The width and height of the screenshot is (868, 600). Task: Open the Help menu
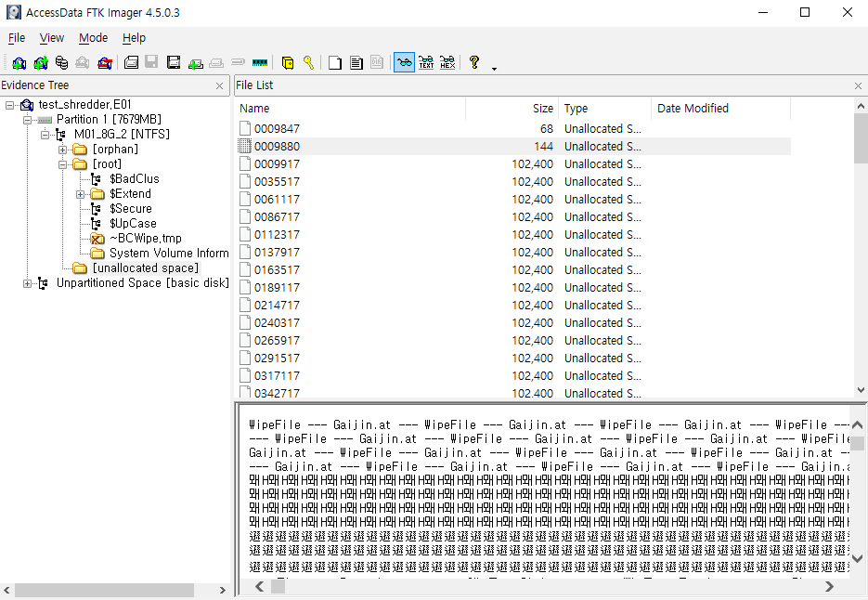(x=134, y=38)
